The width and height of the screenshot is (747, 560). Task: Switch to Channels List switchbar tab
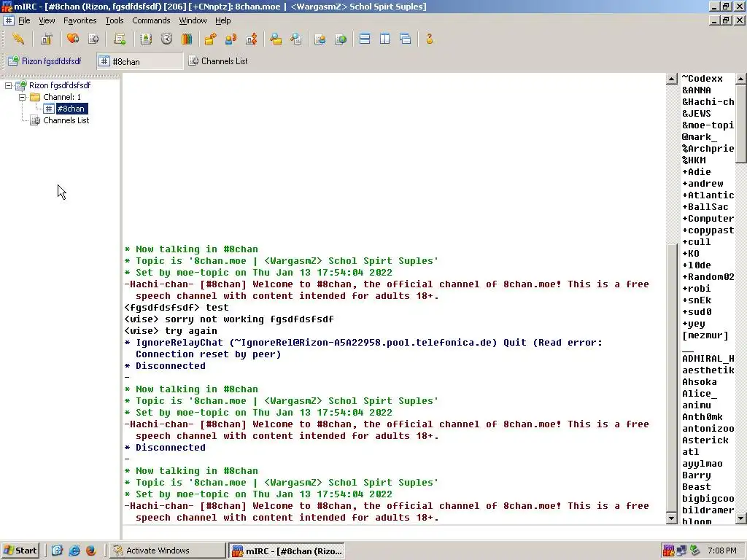(x=219, y=61)
